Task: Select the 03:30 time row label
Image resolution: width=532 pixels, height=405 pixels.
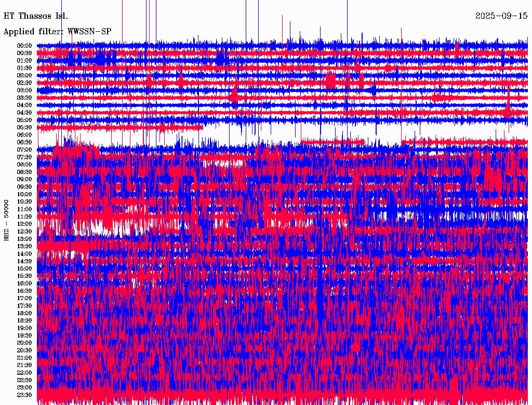Action: point(24,98)
